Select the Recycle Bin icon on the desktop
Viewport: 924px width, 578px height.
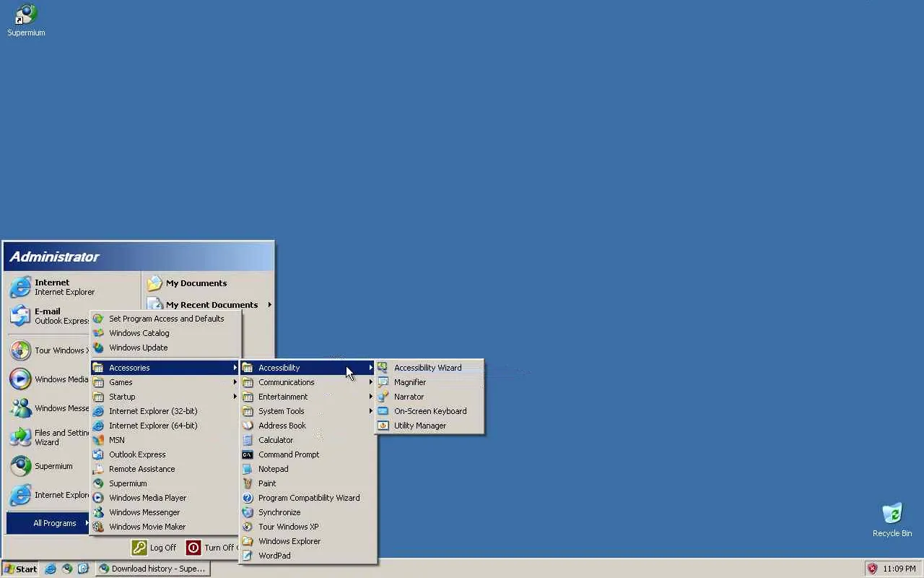[892, 514]
